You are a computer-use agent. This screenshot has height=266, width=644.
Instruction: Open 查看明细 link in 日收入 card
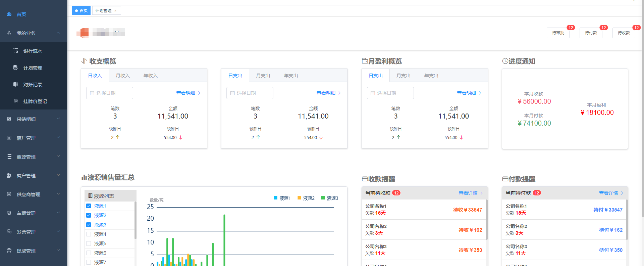pyautogui.click(x=189, y=93)
